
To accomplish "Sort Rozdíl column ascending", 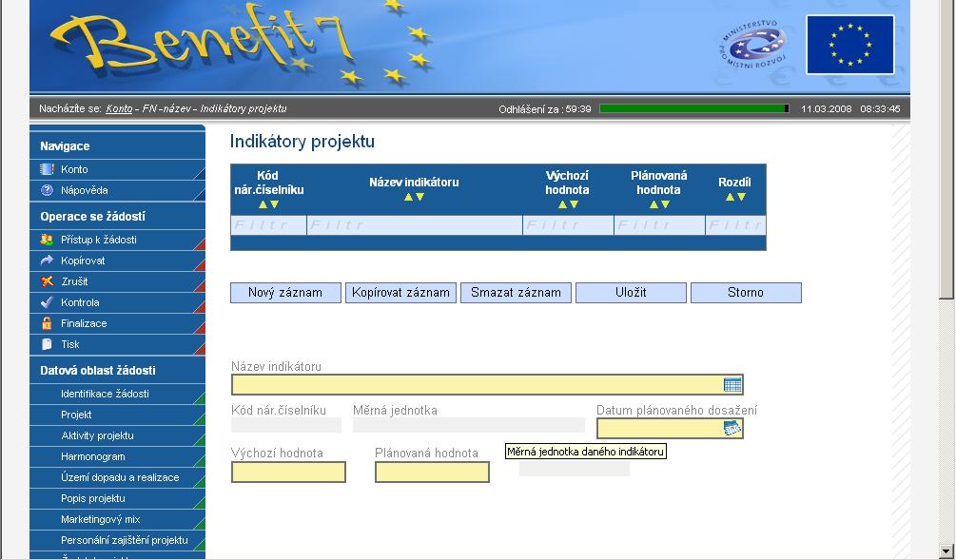I will pos(730,197).
